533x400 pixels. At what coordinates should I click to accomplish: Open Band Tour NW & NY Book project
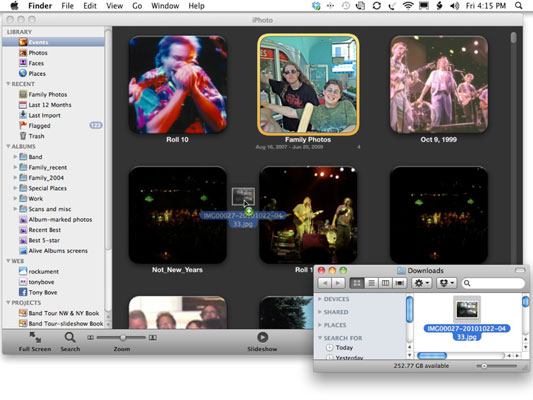coord(59,313)
